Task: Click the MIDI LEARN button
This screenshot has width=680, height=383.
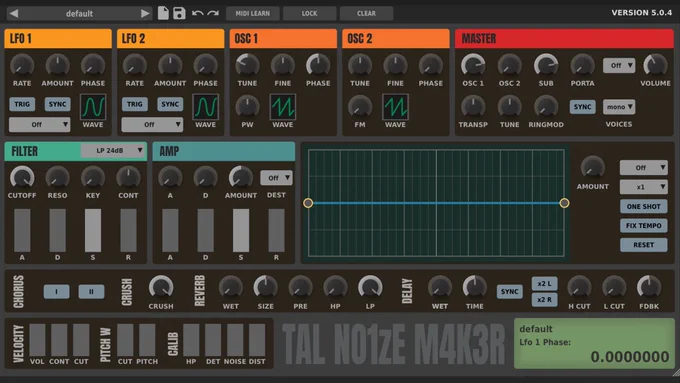Action: pos(252,13)
